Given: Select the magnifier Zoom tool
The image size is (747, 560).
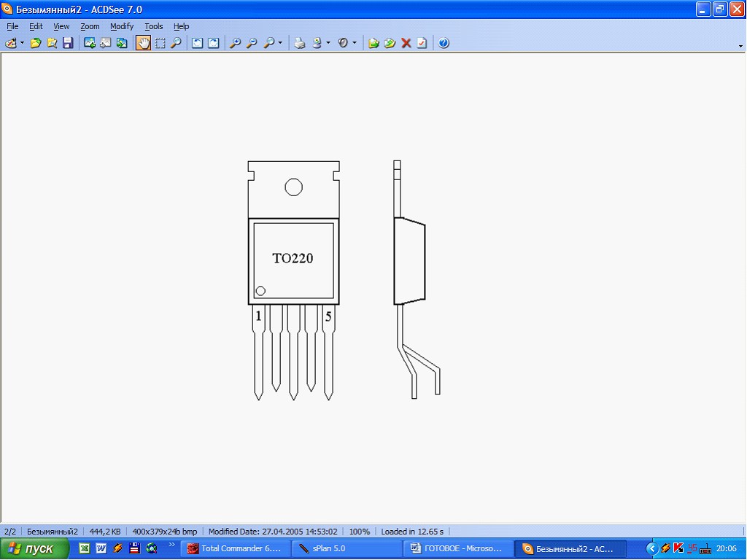Looking at the screenshot, I should 177,43.
